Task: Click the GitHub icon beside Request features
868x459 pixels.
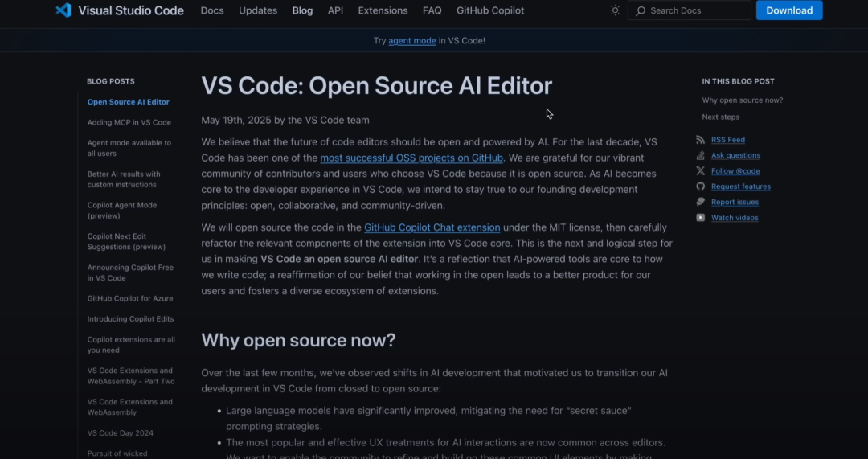Action: tap(700, 186)
